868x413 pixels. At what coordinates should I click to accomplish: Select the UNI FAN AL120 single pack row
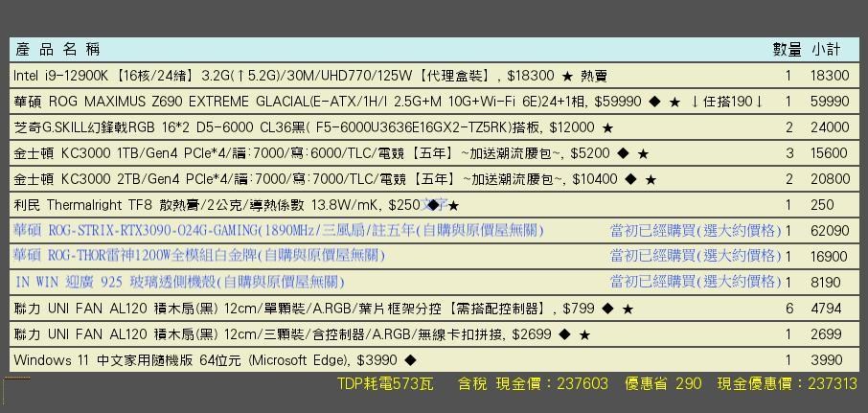(x=435, y=309)
